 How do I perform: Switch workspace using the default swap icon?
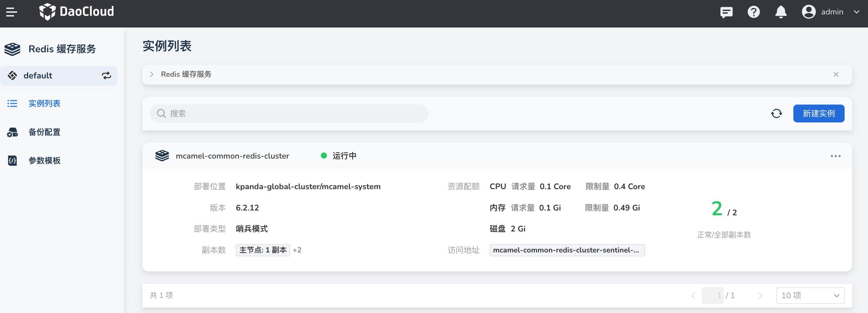point(106,76)
